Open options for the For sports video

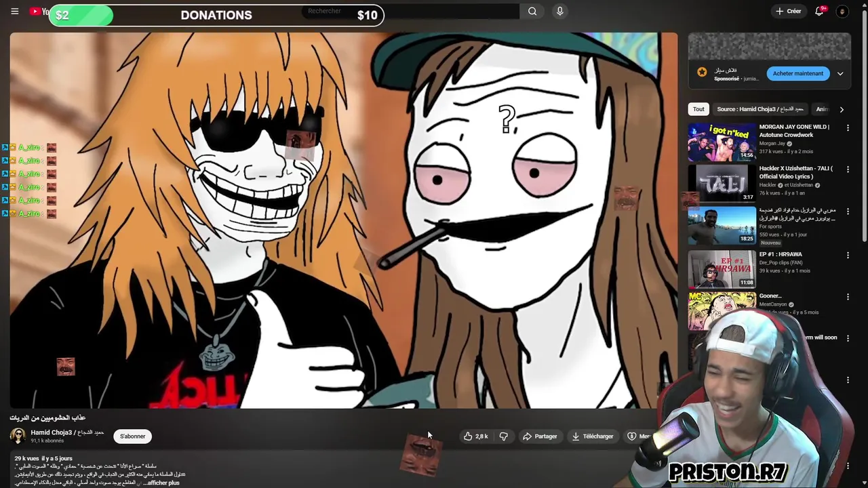tap(847, 211)
